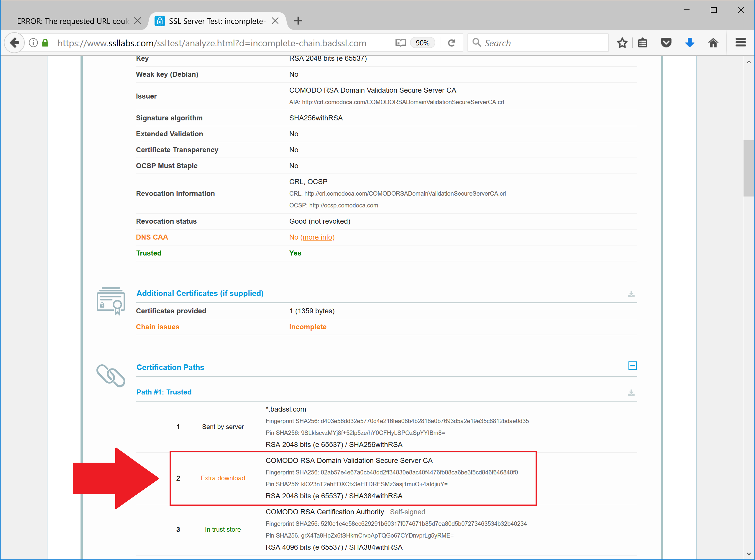Click the AIA comodoca crt URL
The image size is (755, 560).
[403, 102]
